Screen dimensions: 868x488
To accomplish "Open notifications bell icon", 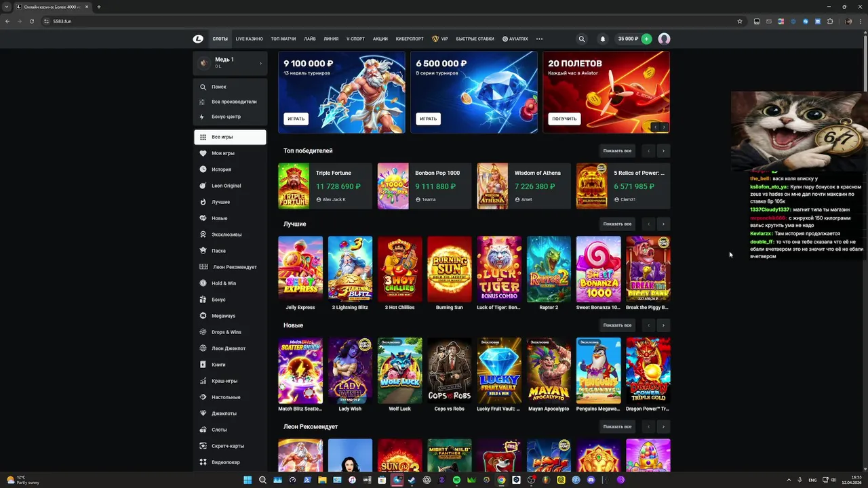I will coord(602,39).
